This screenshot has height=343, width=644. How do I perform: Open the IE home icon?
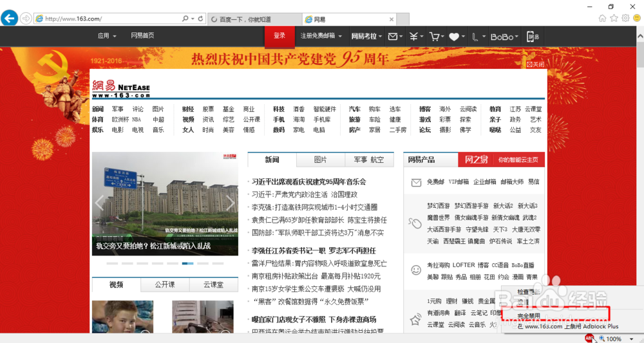coord(602,18)
